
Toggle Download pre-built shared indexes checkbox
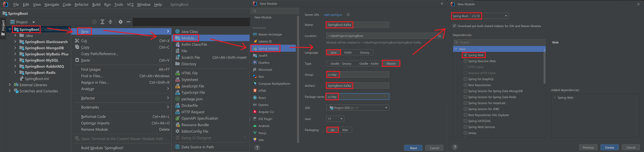tap(455, 26)
